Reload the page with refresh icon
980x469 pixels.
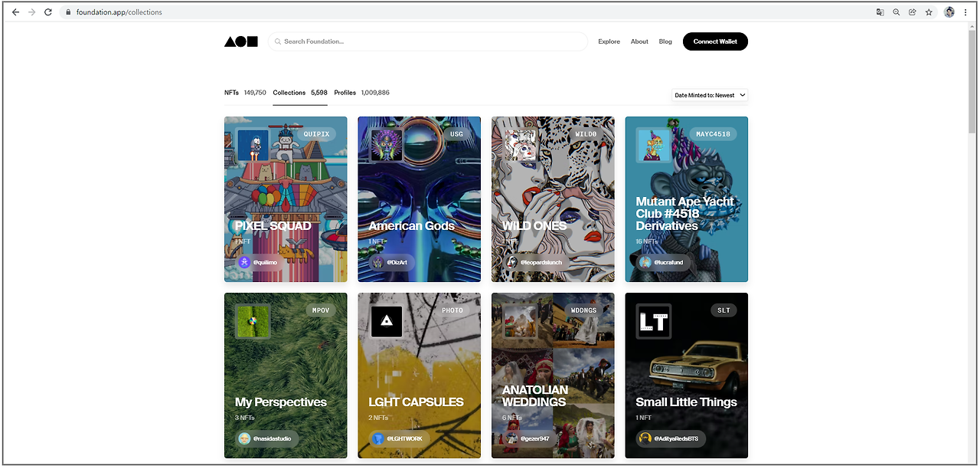click(x=48, y=12)
